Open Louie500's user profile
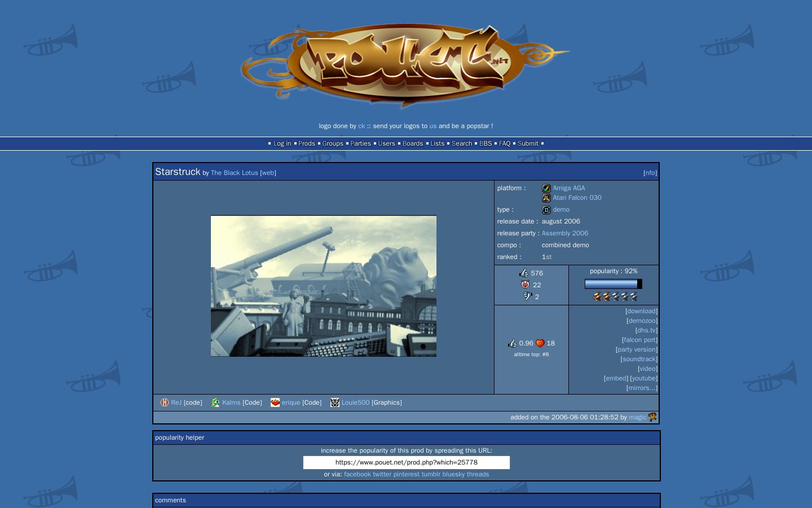This screenshot has width=812, height=508. click(x=355, y=402)
